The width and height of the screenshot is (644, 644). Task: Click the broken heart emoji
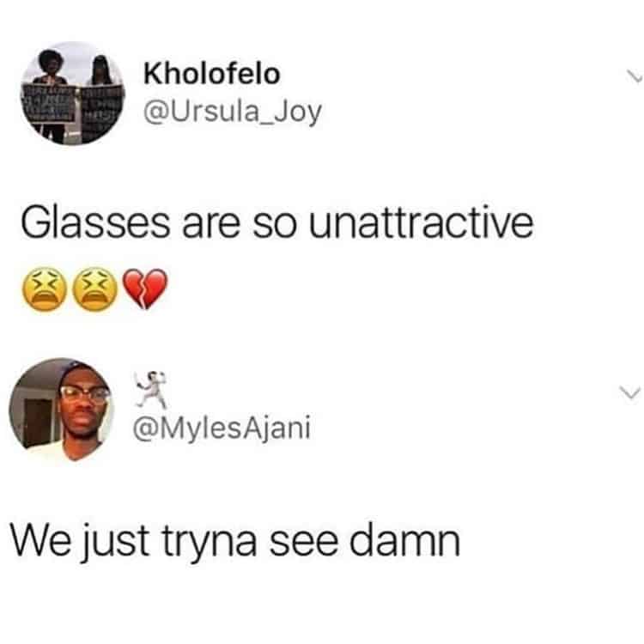[145, 289]
